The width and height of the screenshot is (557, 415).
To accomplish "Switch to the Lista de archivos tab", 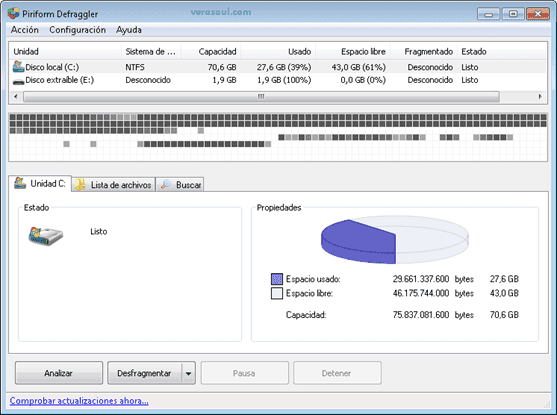I will pos(113,184).
